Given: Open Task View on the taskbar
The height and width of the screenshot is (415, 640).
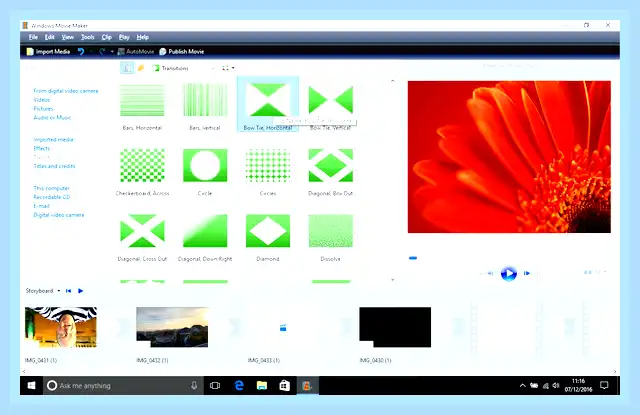Looking at the screenshot, I should tap(215, 386).
